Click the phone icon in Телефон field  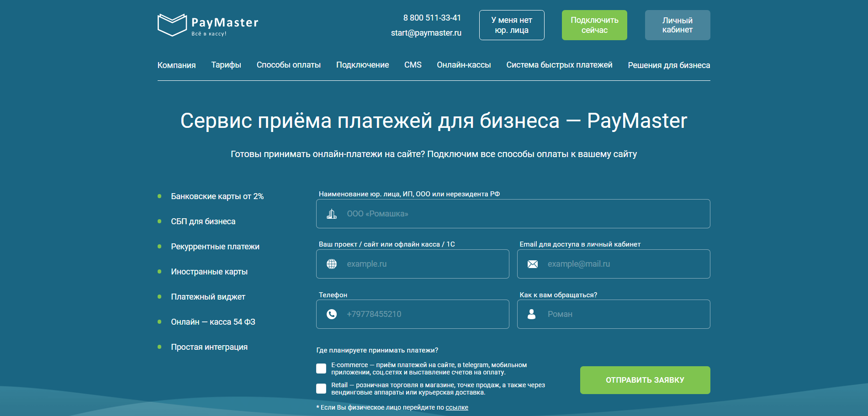point(332,314)
